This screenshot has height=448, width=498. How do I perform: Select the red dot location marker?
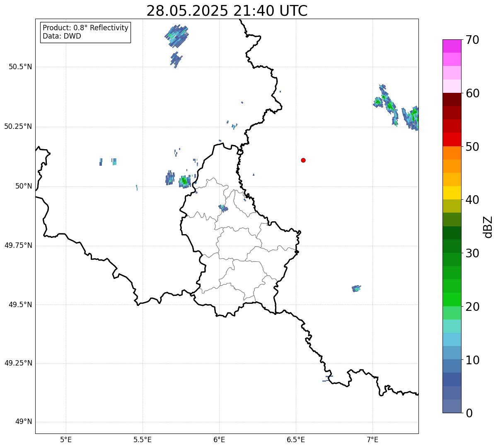pyautogui.click(x=303, y=160)
